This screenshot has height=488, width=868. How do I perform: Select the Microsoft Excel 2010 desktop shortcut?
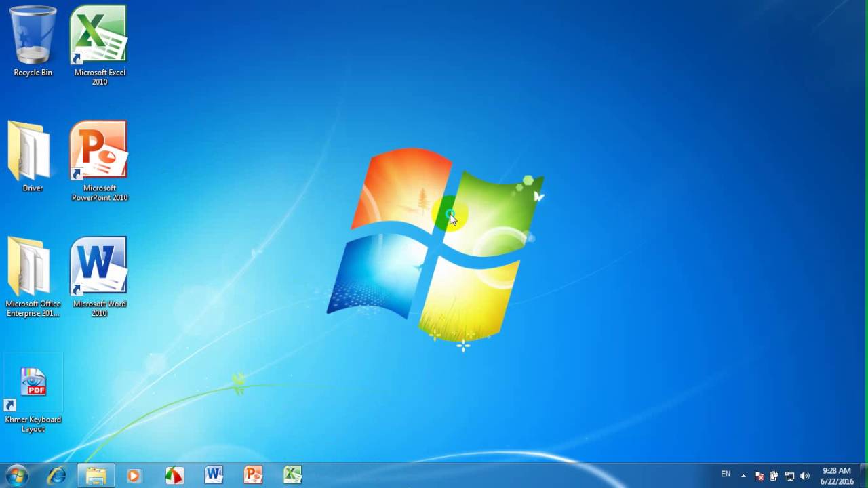(99, 45)
